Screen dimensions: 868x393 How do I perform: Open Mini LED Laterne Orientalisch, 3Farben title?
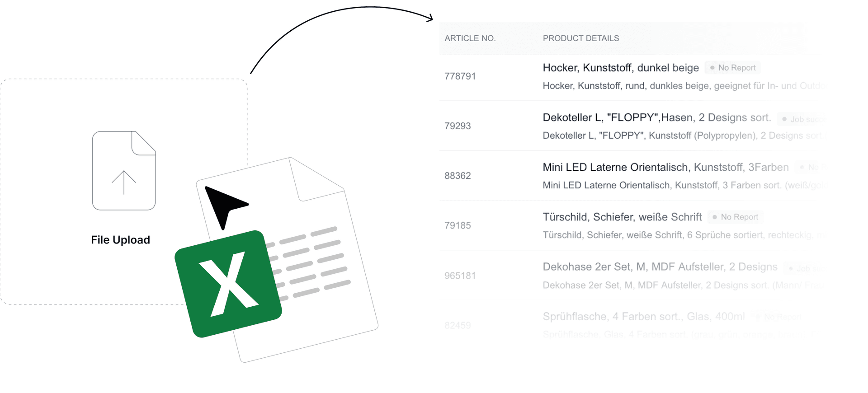[665, 167]
